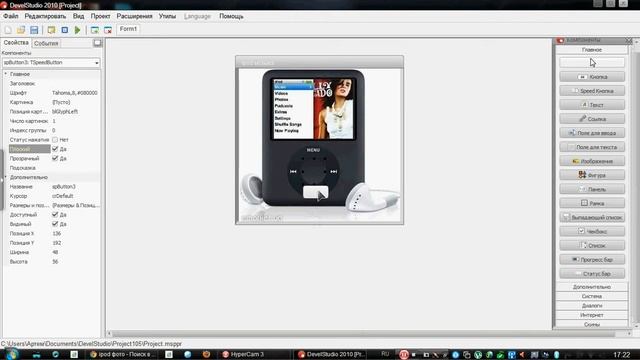
Task: Expand the Скины components category
Action: click(x=591, y=324)
